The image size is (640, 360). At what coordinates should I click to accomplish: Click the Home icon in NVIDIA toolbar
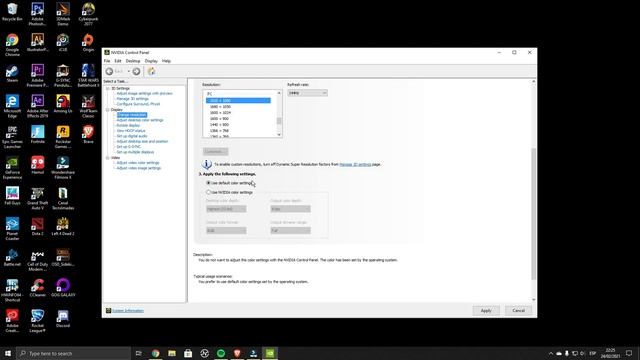151,71
